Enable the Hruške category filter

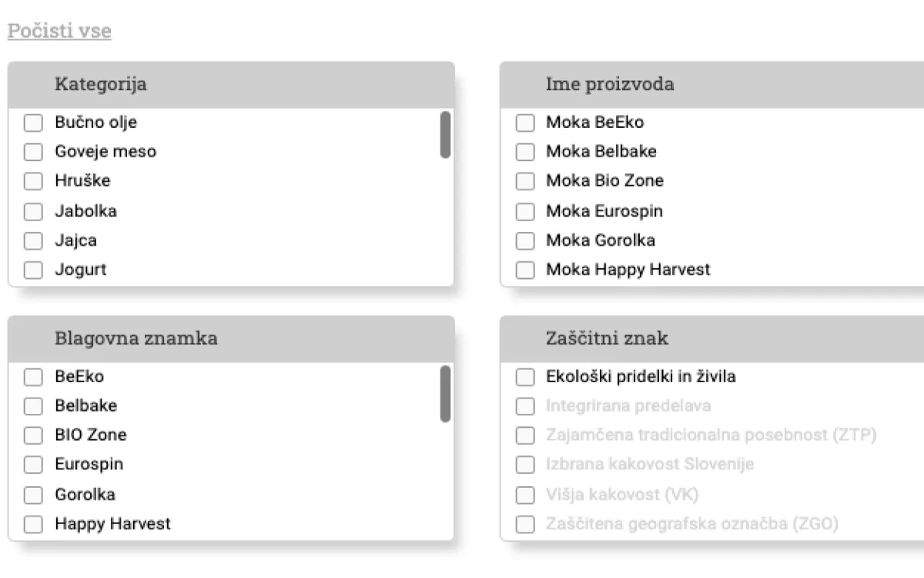click(33, 181)
